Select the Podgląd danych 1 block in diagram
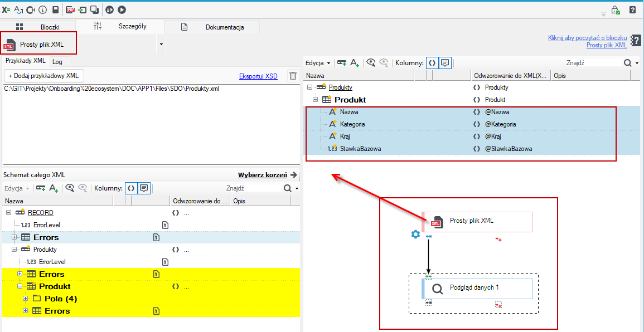Screen dimensions: 644x332 click(477, 289)
